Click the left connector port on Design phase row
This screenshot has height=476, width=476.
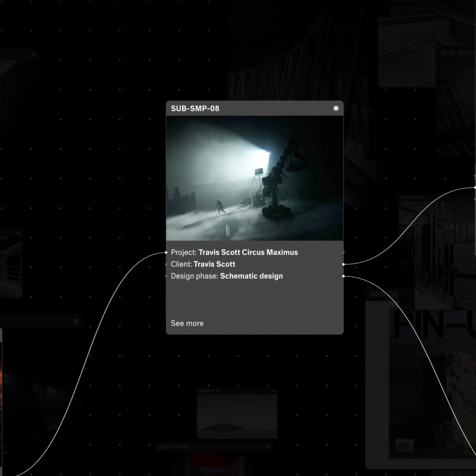[166, 276]
